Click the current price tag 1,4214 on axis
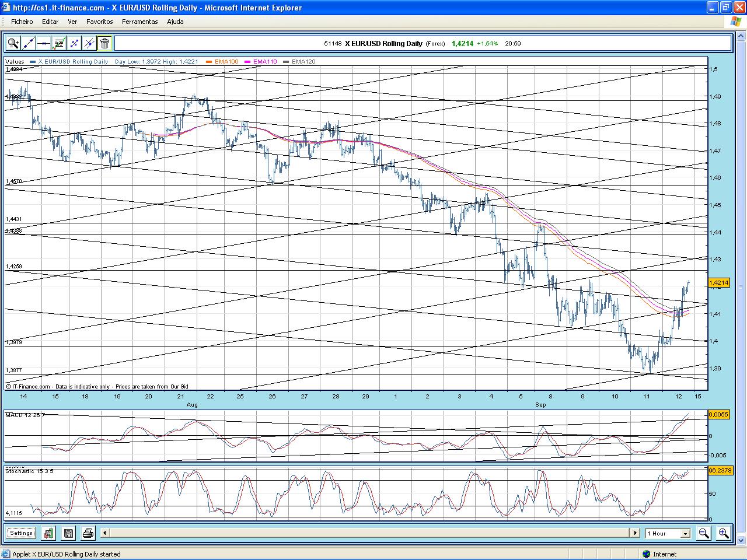The width and height of the screenshot is (747, 560). [718, 282]
